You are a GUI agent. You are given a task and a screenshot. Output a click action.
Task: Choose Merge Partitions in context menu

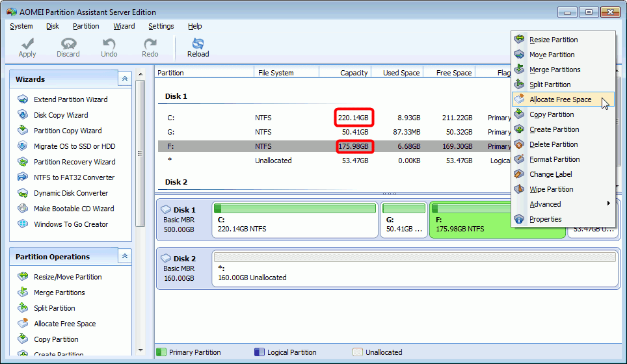click(x=563, y=70)
